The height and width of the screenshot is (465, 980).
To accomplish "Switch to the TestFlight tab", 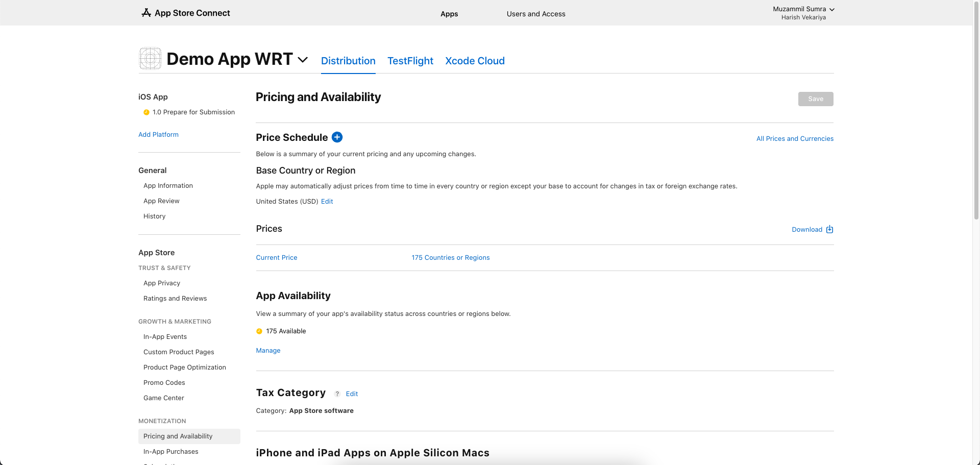I will [410, 61].
